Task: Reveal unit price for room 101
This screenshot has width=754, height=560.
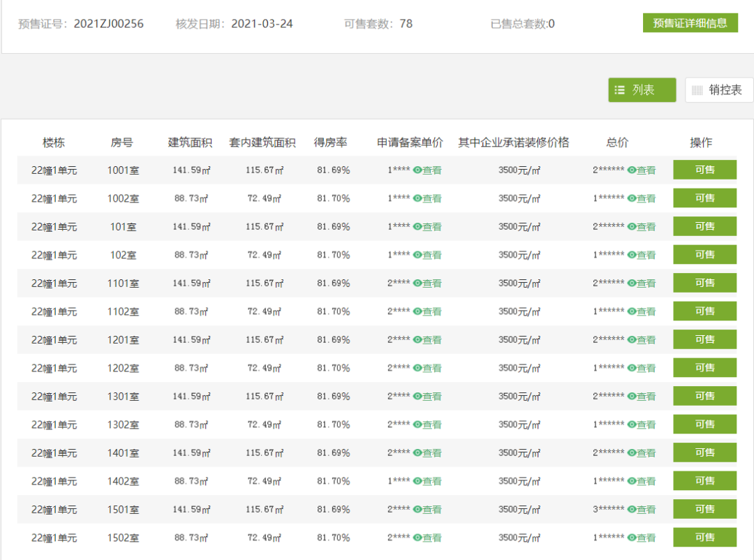Action: click(427, 227)
